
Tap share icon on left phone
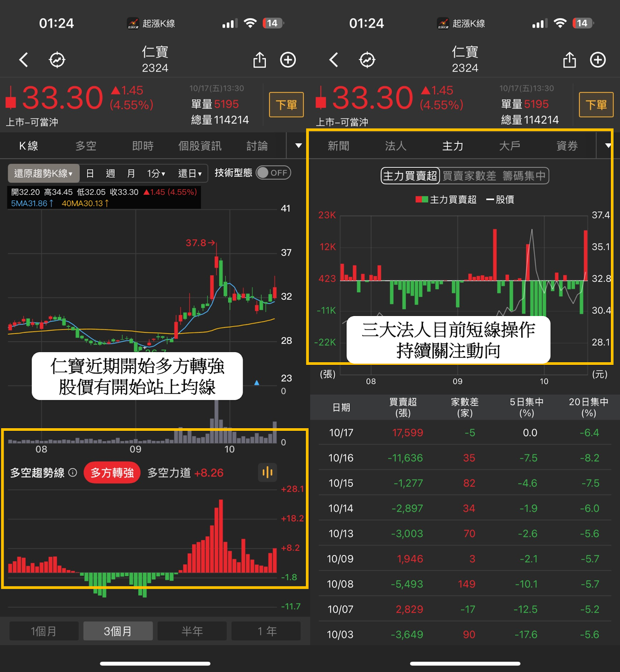pyautogui.click(x=260, y=60)
